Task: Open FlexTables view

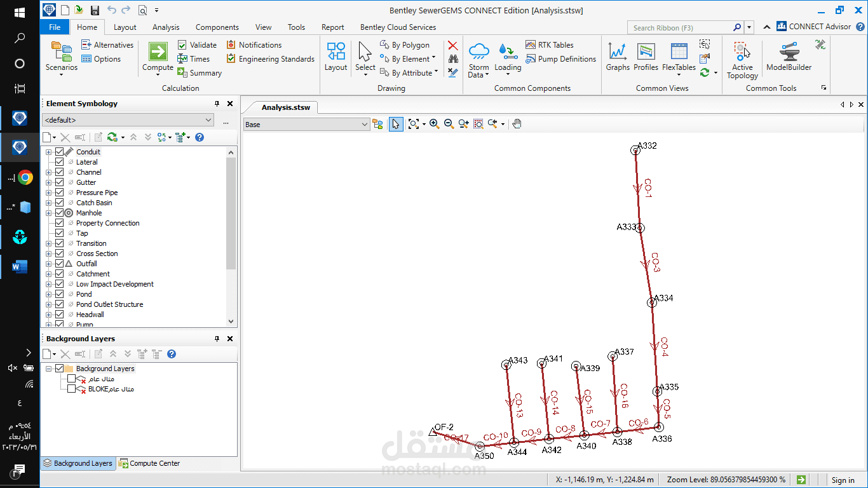Action: click(x=679, y=57)
